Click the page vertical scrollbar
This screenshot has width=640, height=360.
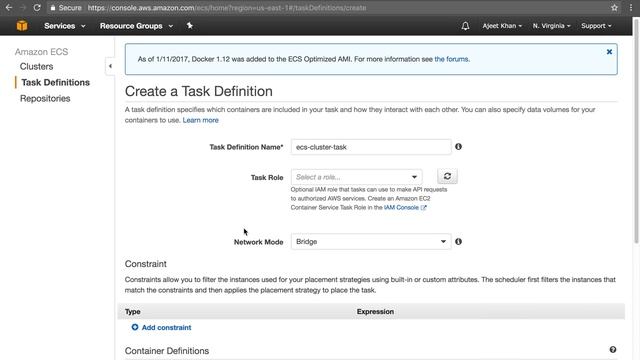636,131
